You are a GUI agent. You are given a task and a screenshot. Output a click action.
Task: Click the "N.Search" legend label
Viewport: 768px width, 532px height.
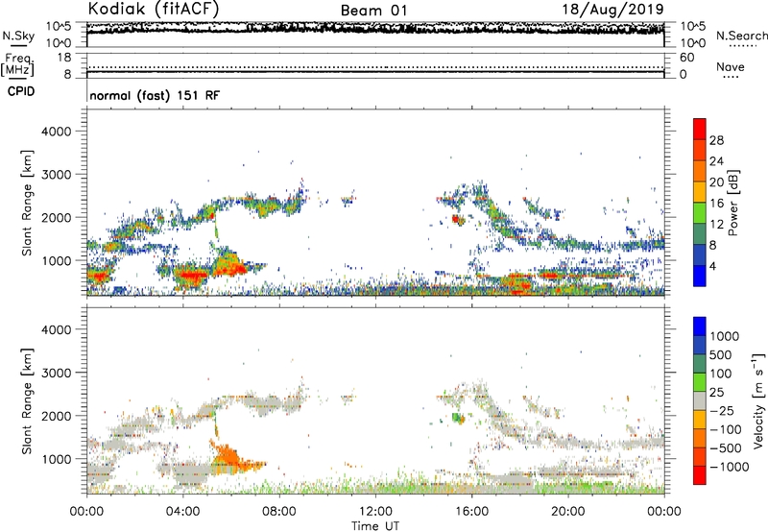(x=741, y=36)
